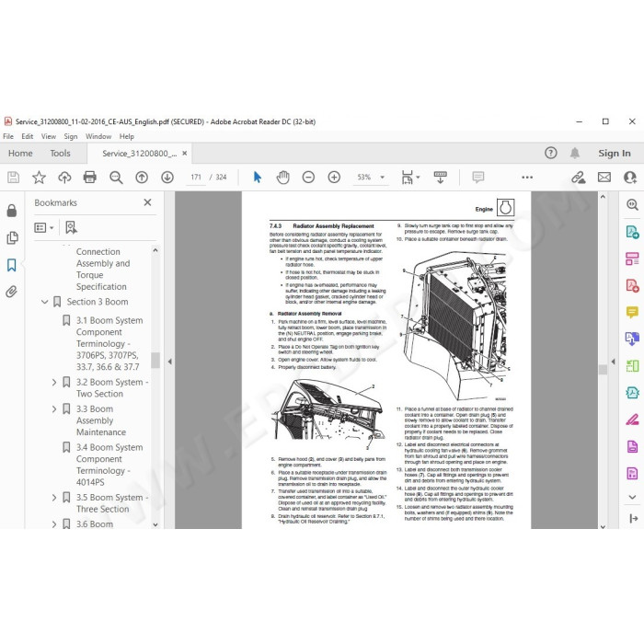Screen dimensions: 644x644
Task: Switch to the Home tab
Action: click(20, 154)
